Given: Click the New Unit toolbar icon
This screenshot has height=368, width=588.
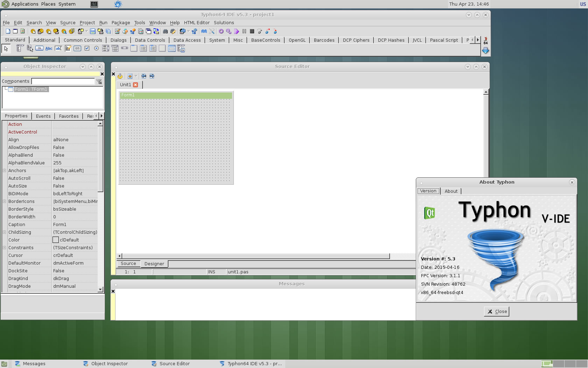Looking at the screenshot, I should [8, 31].
